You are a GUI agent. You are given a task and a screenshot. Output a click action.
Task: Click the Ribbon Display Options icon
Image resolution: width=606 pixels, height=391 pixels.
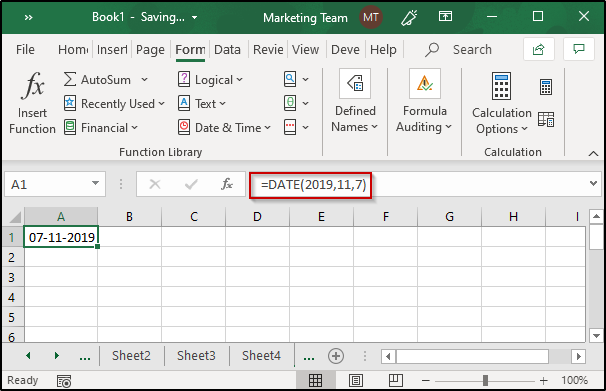[445, 16]
